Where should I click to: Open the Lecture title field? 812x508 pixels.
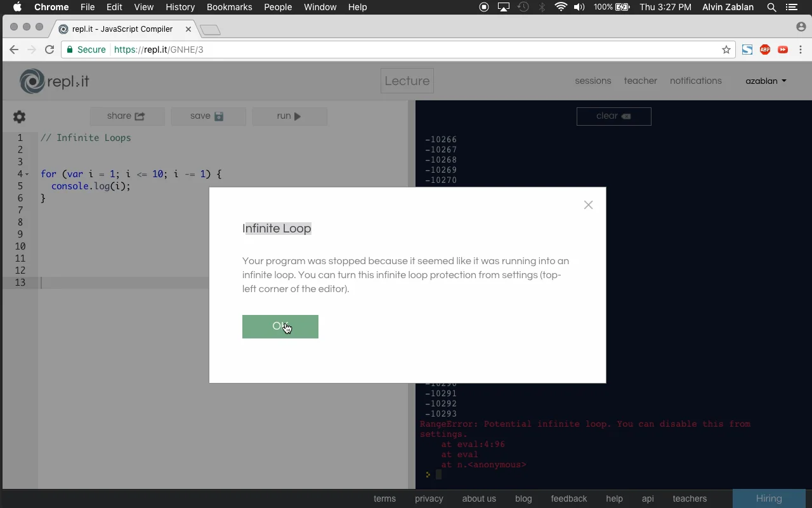pyautogui.click(x=407, y=81)
